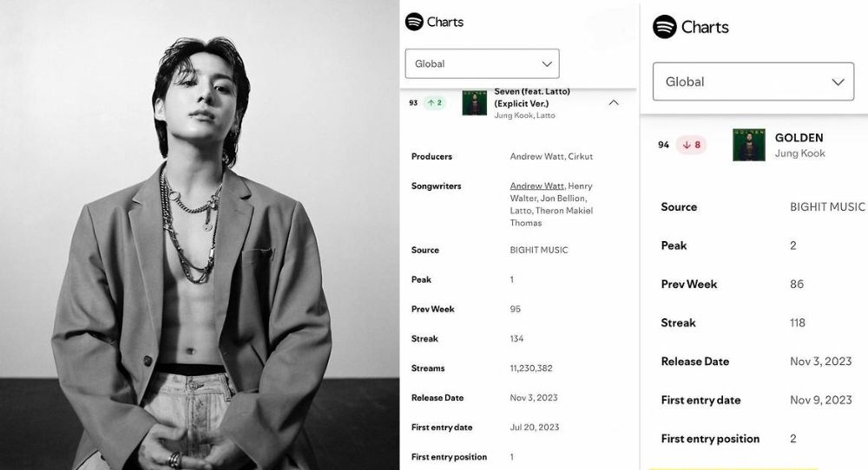This screenshot has height=470, width=868.
Task: Click the black-and-white portrait photo
Action: 200,235
